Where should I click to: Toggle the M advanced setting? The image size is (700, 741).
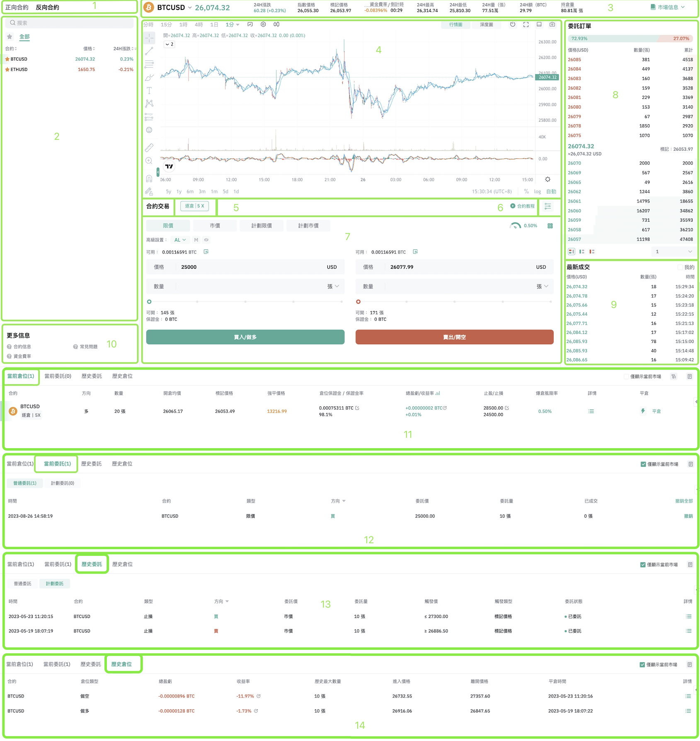(x=196, y=240)
